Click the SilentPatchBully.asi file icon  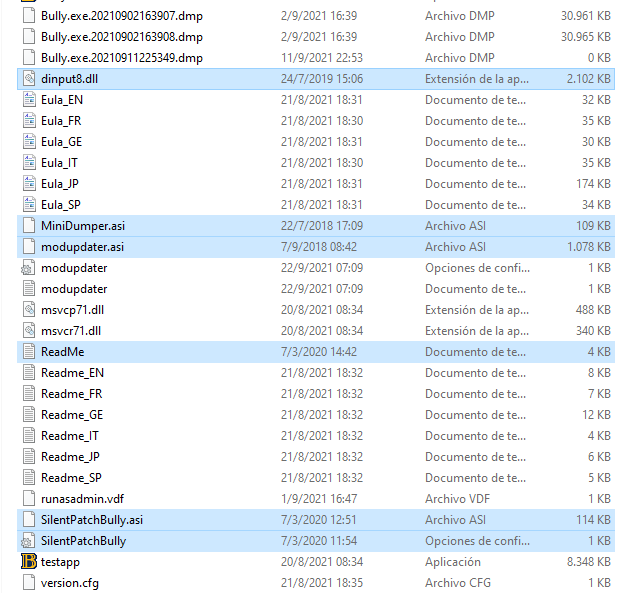tap(29, 520)
